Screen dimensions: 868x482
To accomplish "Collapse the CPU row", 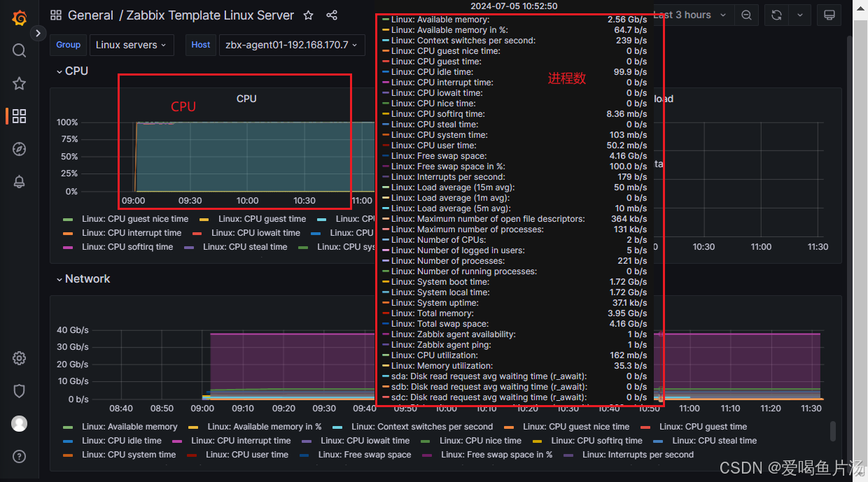I will pos(72,71).
